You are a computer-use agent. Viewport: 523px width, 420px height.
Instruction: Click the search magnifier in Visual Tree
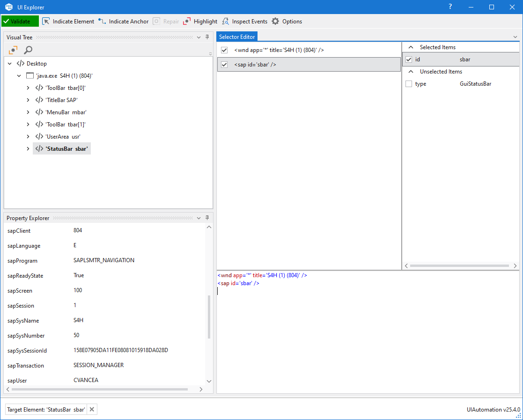(28, 50)
